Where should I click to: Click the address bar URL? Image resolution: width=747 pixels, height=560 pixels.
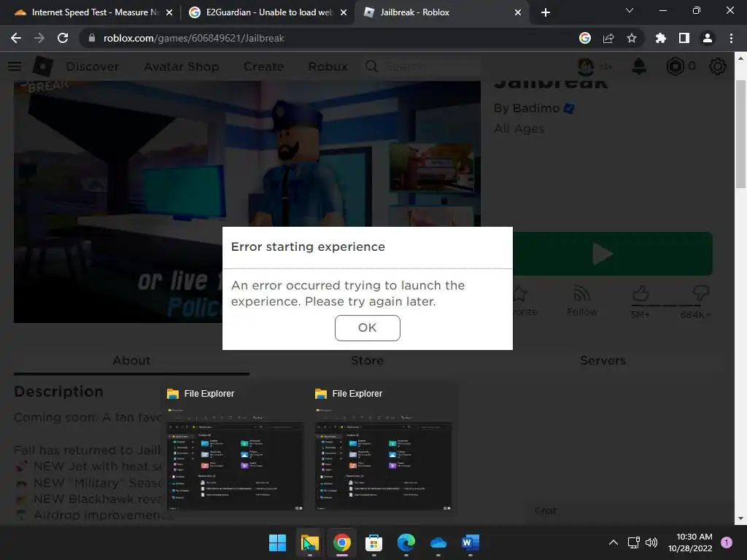[193, 38]
